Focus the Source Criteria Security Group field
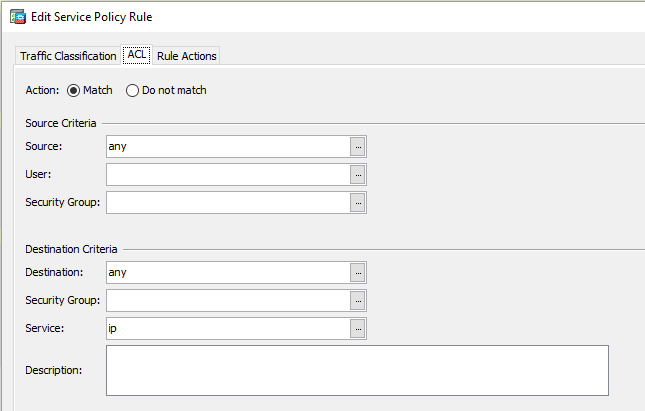Screen dimensions: 645x411 tap(227, 203)
